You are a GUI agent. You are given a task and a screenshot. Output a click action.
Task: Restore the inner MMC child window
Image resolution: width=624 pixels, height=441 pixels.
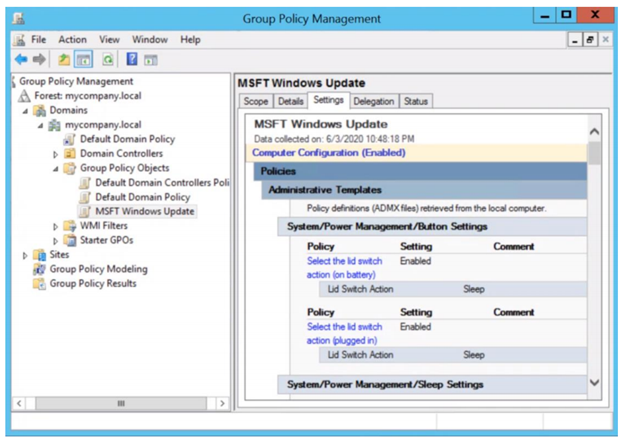(590, 40)
